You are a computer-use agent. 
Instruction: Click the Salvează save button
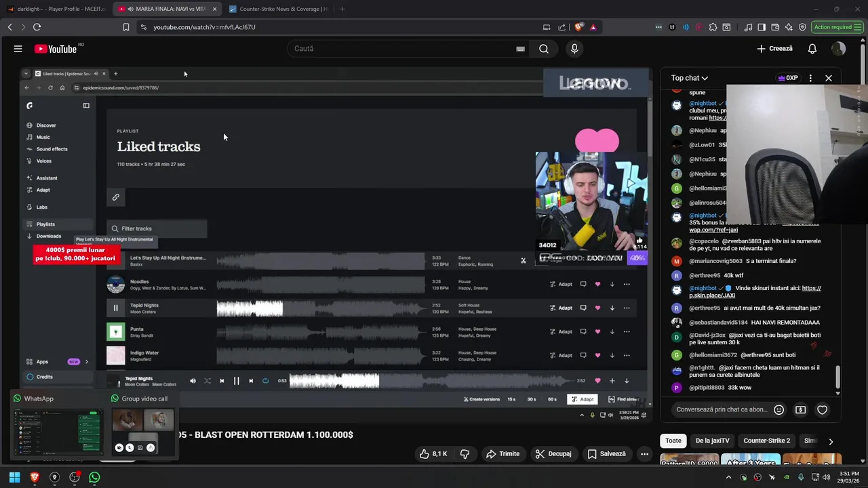(x=606, y=453)
